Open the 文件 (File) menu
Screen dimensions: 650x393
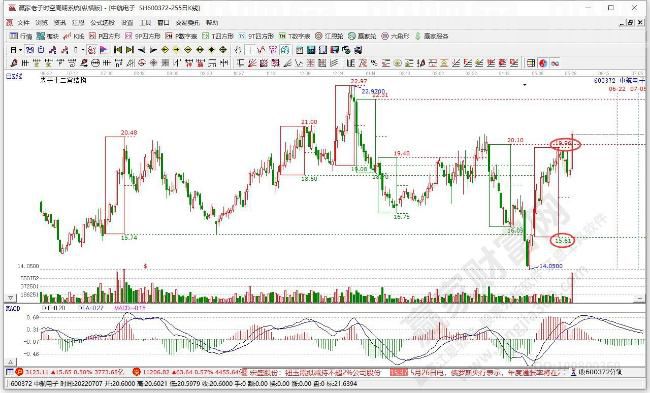pyautogui.click(x=24, y=22)
